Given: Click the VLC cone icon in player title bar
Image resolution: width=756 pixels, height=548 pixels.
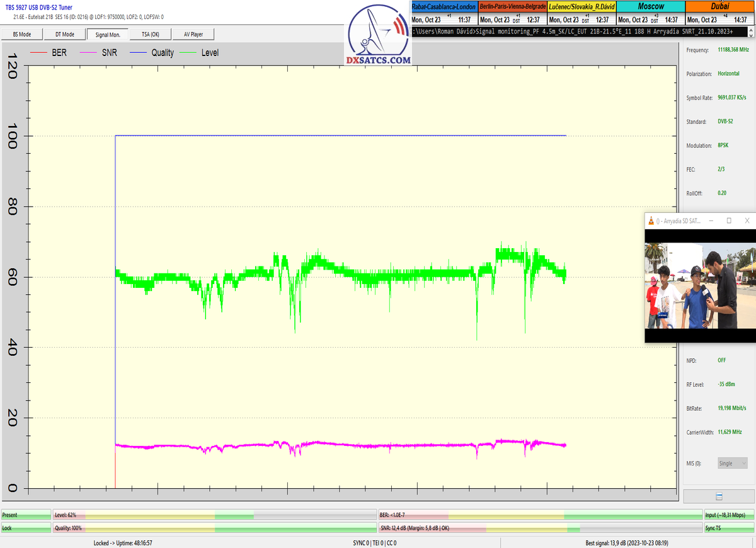Looking at the screenshot, I should click(651, 221).
